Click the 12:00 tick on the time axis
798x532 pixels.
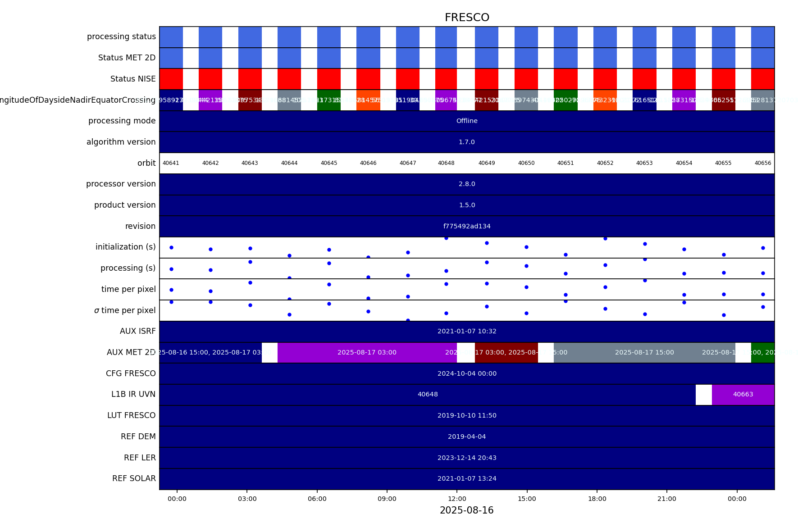click(457, 499)
